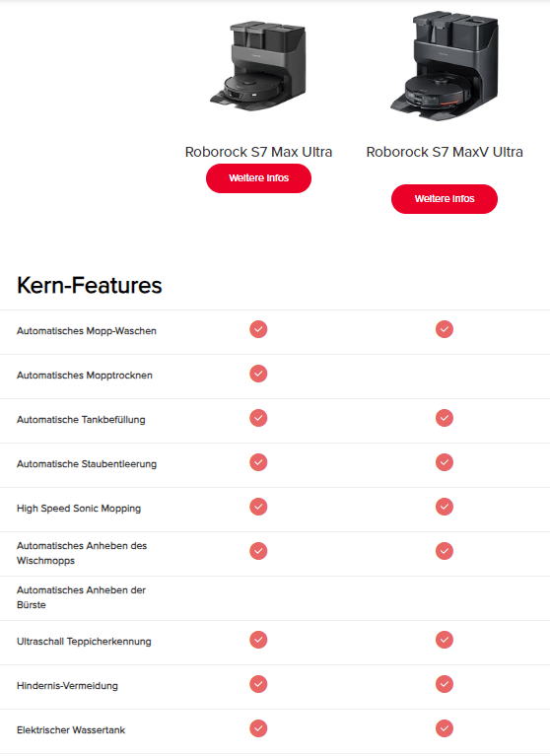Click S7 Max Ultra checkmark for Automatische Staubentleerung
This screenshot has width=550, height=756.
[258, 462]
